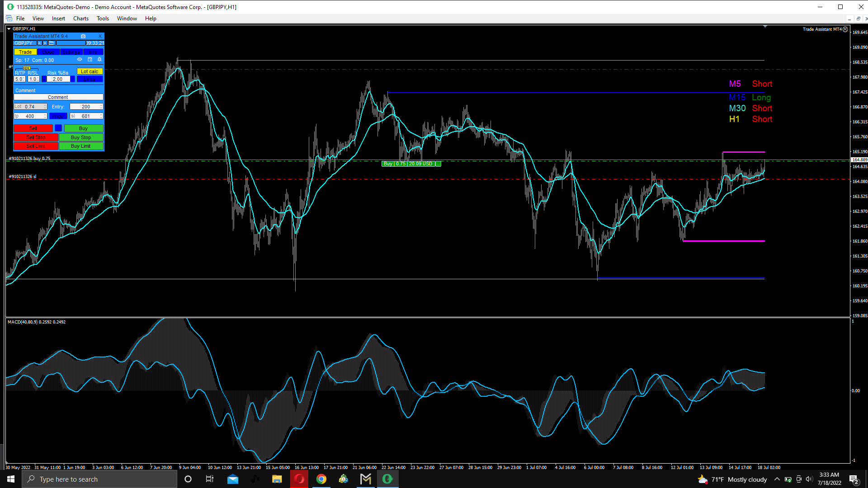Image resolution: width=868 pixels, height=488 pixels.
Task: Show hidden system tray icons chevron
Action: pos(777,479)
